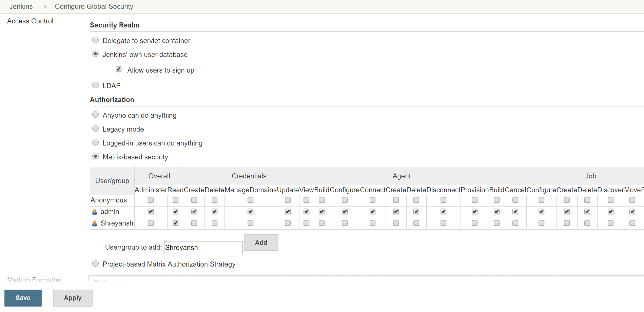Image resolution: width=644 pixels, height=312 pixels.
Task: Check Anonymous Agent Connect permission
Action: point(373,200)
